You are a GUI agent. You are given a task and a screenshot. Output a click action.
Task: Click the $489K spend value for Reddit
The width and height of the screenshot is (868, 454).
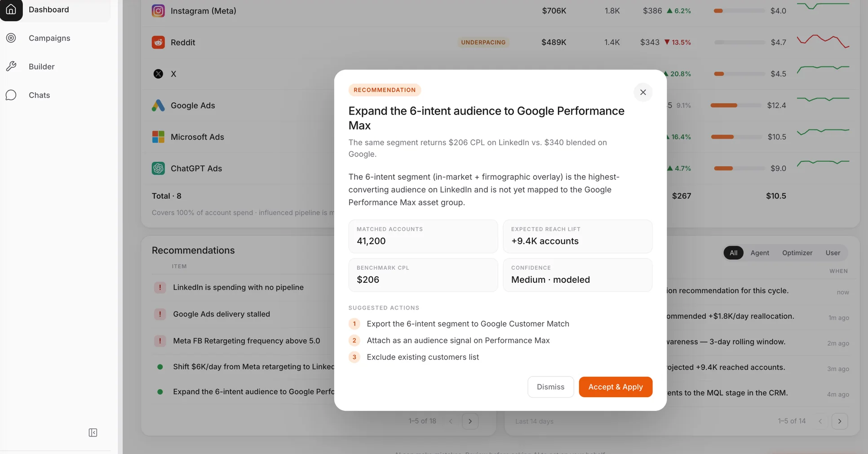[554, 42]
